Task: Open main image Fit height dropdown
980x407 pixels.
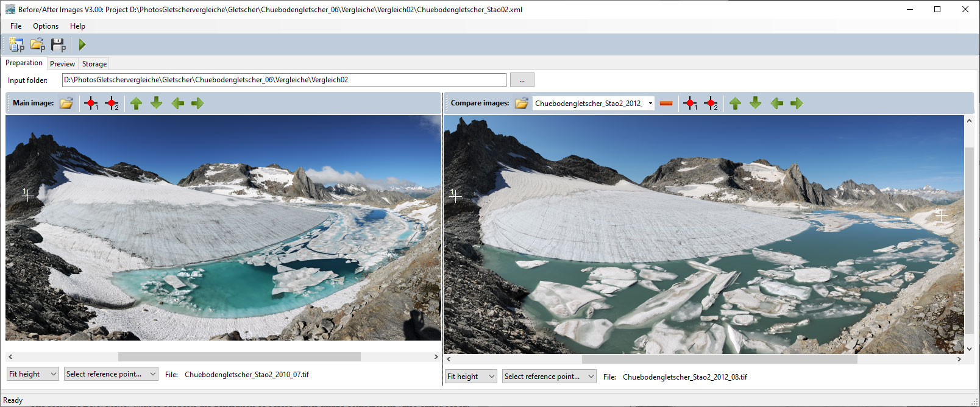Action: click(x=33, y=374)
